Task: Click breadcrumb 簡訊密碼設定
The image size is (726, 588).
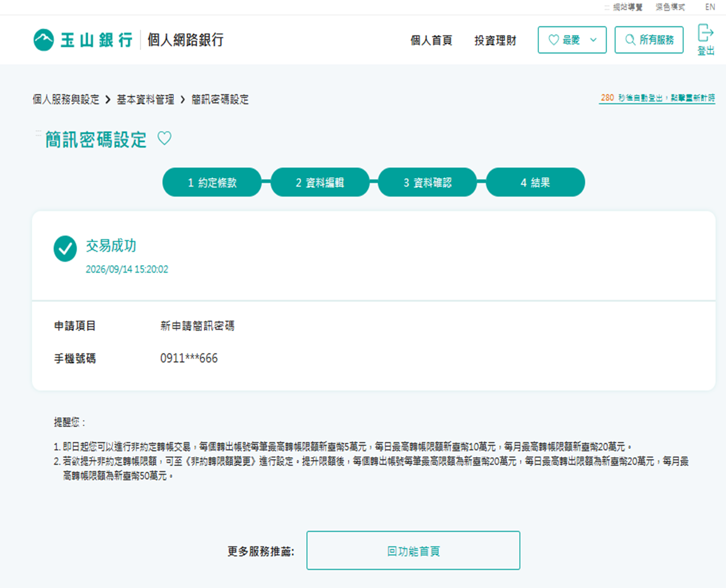Action: click(220, 100)
